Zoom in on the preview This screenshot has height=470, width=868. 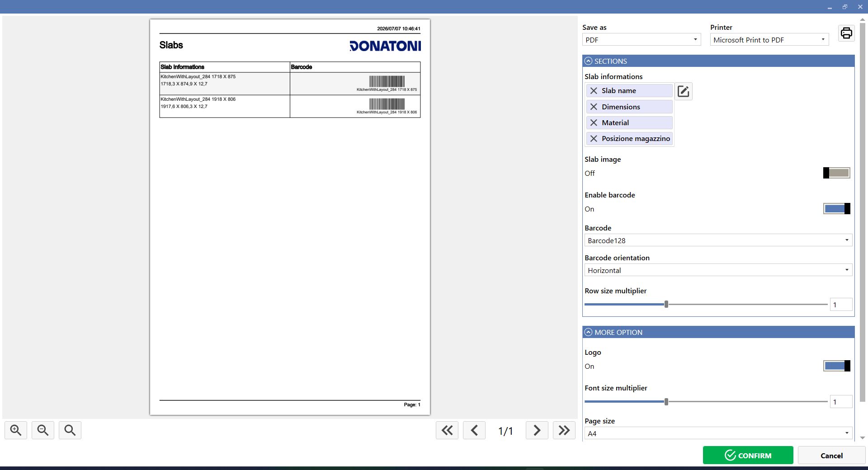click(x=16, y=430)
